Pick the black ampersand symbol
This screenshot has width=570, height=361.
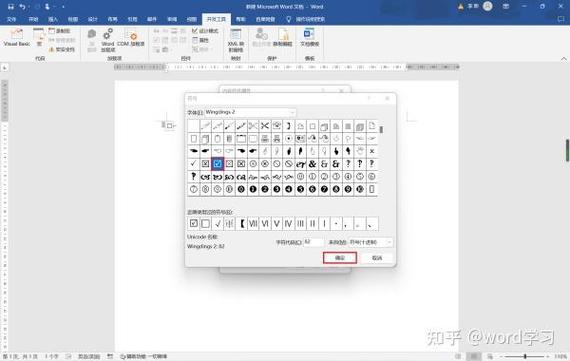tap(312, 164)
